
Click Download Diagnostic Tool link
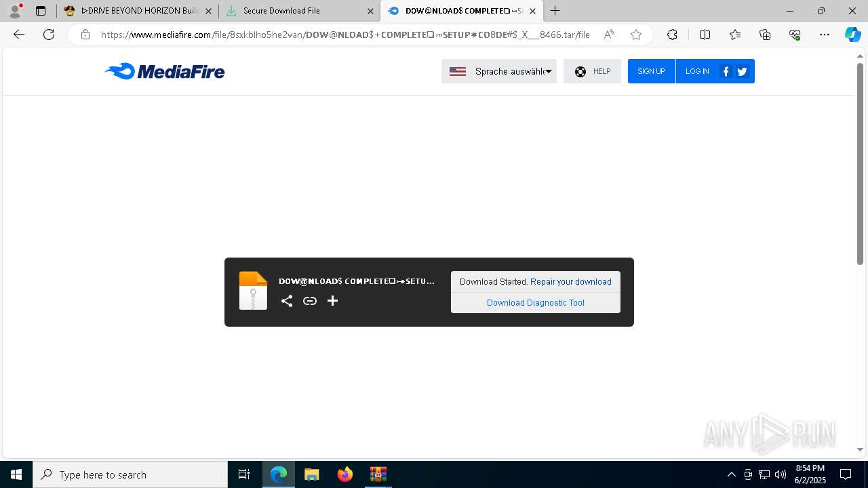(536, 303)
